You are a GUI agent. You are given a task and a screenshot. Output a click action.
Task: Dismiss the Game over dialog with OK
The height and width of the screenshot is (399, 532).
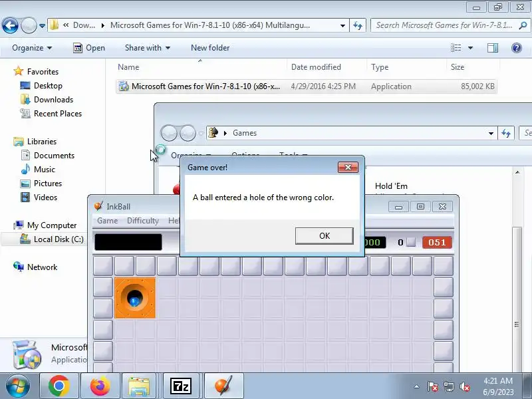point(324,236)
